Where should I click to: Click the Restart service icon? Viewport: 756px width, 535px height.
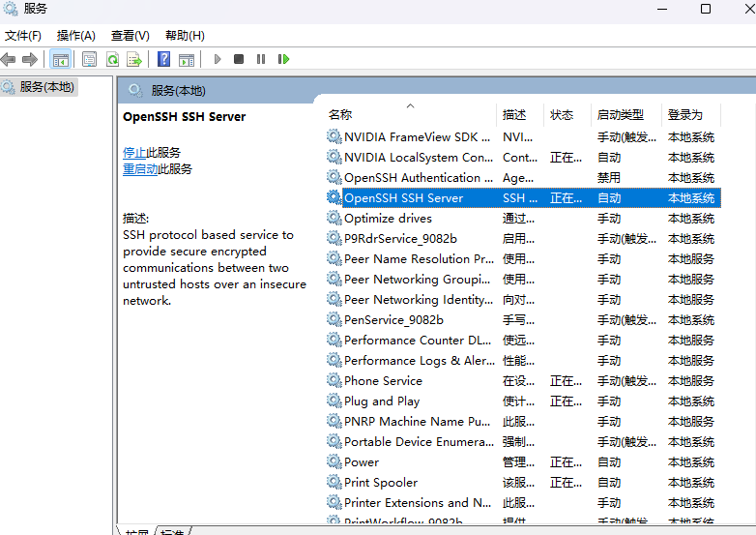pyautogui.click(x=283, y=59)
